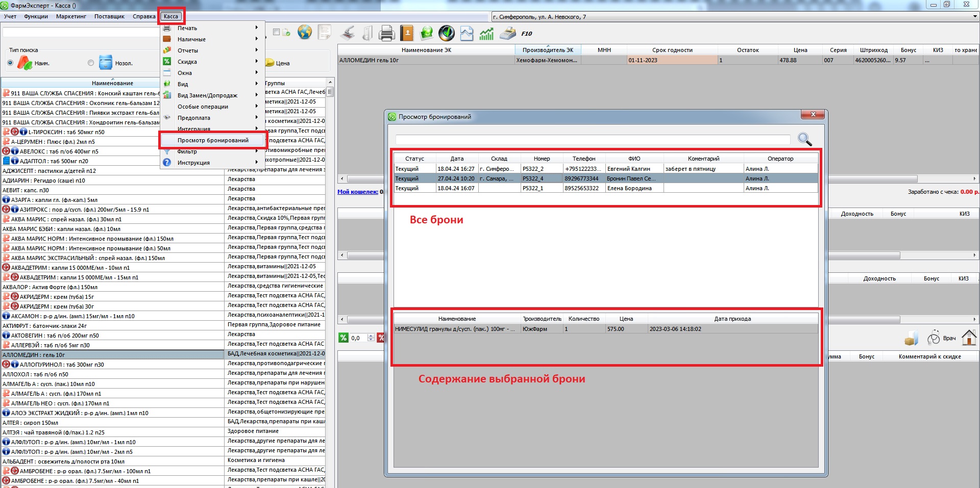Click the cash register F10 icon
Image resolution: width=980 pixels, height=488 pixels.
508,34
